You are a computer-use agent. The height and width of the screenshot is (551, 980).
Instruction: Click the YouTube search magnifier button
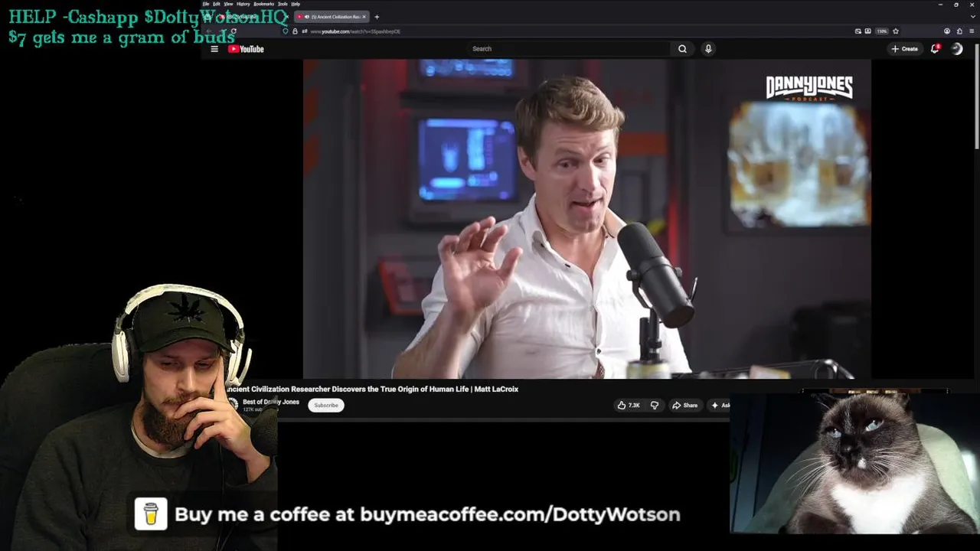point(682,49)
